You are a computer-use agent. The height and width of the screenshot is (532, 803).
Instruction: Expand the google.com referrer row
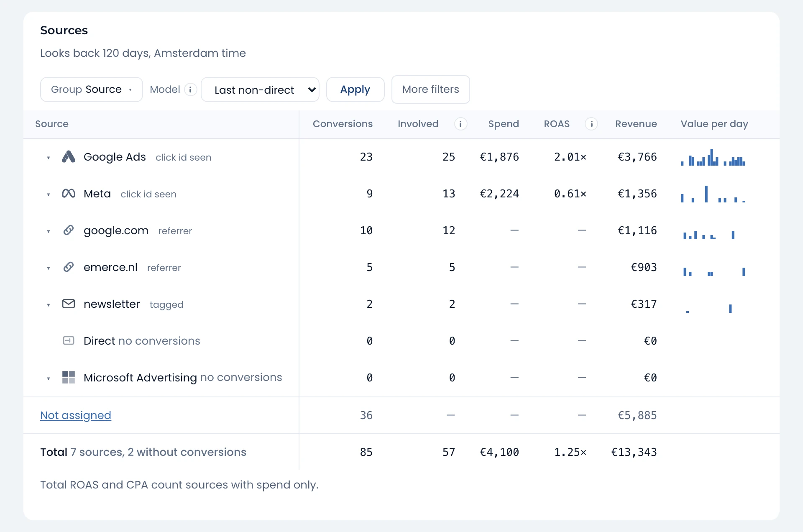49,231
